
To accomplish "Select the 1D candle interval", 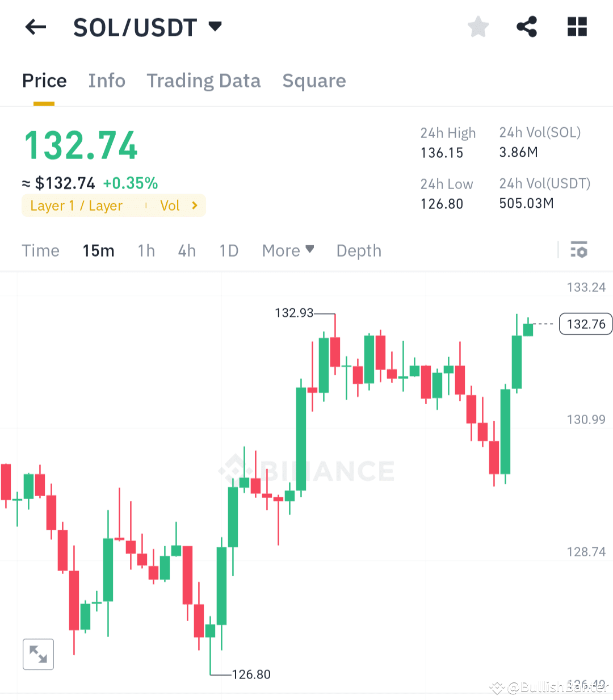I will (x=229, y=250).
